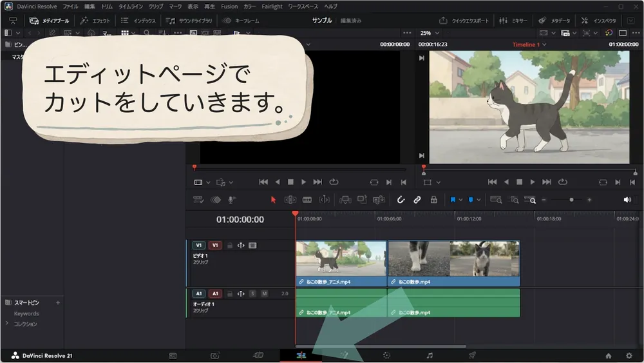This screenshot has width=644, height=363.
Task: Open flag color dropdown arrow
Action: pyautogui.click(x=460, y=200)
